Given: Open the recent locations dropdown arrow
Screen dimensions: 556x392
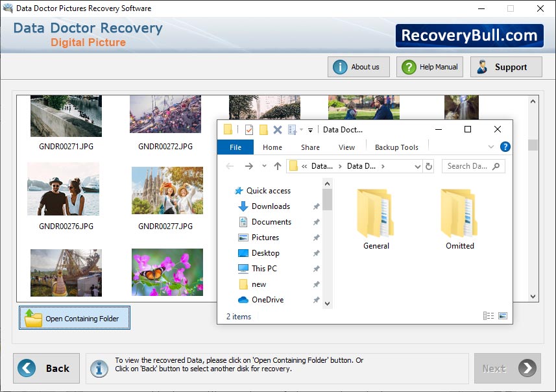Looking at the screenshot, I should click(x=264, y=165).
